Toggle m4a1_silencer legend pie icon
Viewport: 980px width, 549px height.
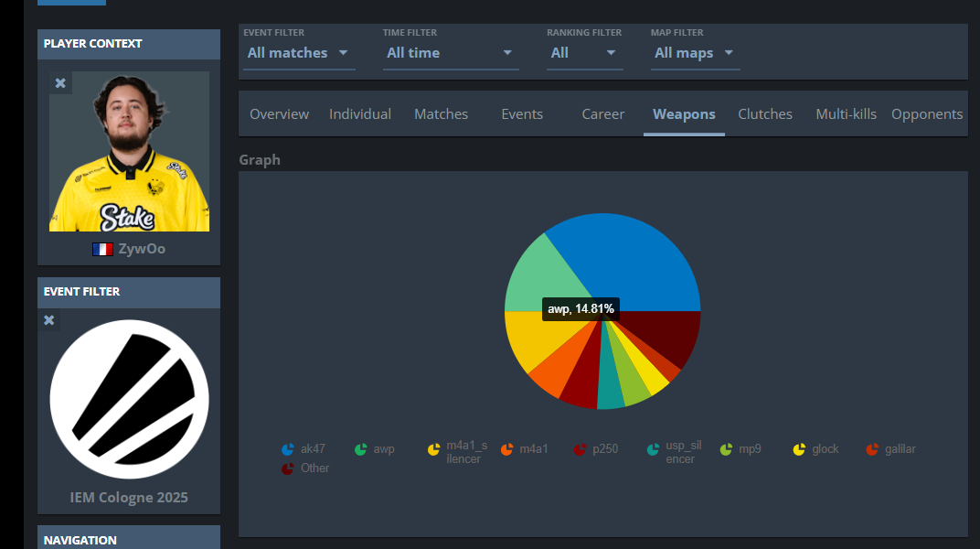pos(433,449)
